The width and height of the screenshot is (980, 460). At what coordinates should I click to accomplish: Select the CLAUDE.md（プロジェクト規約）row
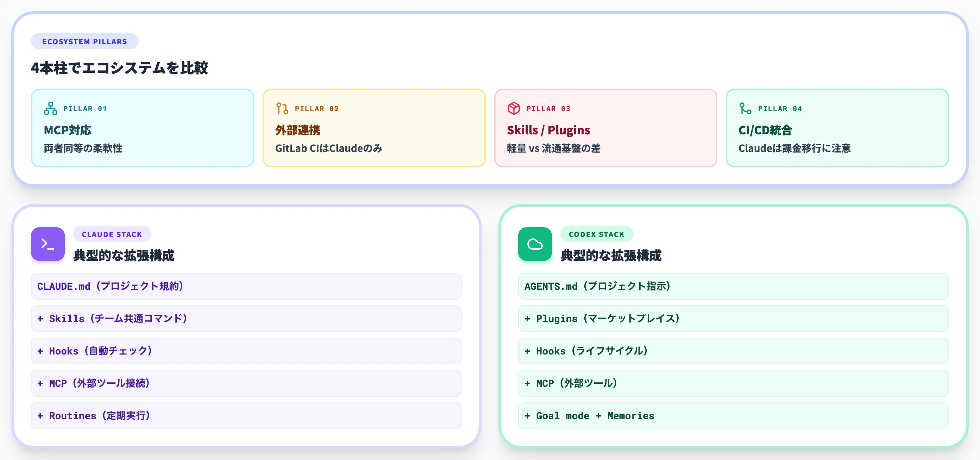[x=246, y=286]
